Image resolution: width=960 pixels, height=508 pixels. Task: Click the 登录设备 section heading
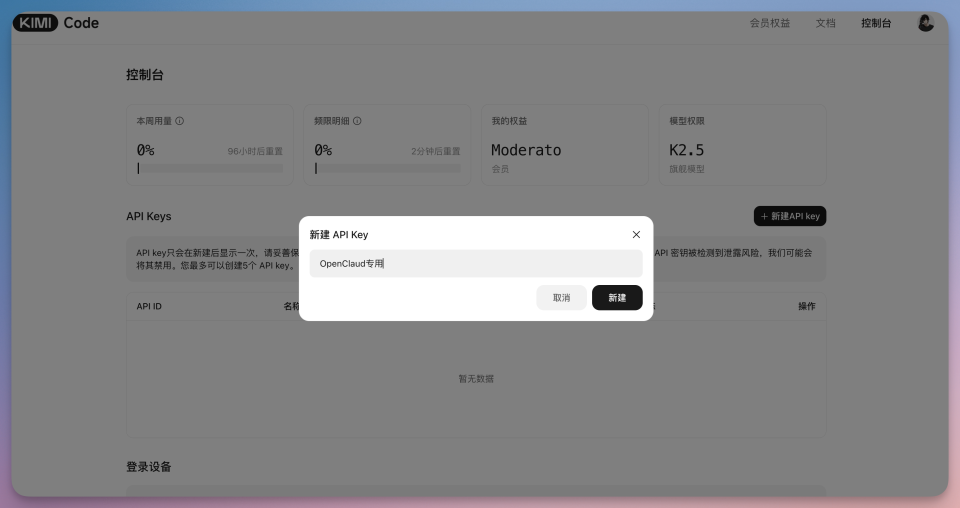point(149,467)
